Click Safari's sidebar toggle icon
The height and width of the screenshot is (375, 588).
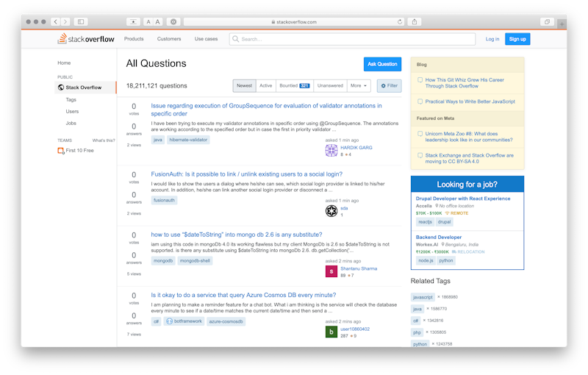click(80, 22)
